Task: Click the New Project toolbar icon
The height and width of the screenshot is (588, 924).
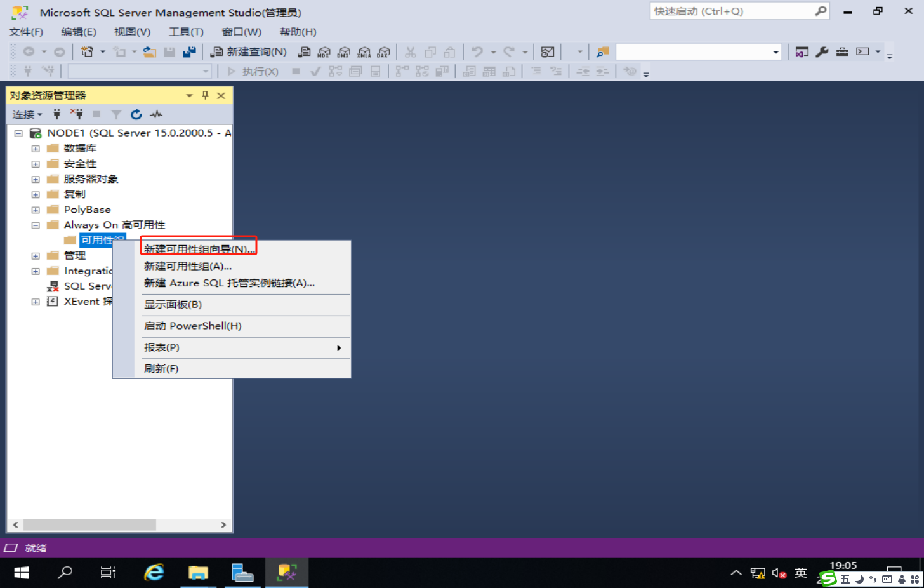Action: click(87, 52)
